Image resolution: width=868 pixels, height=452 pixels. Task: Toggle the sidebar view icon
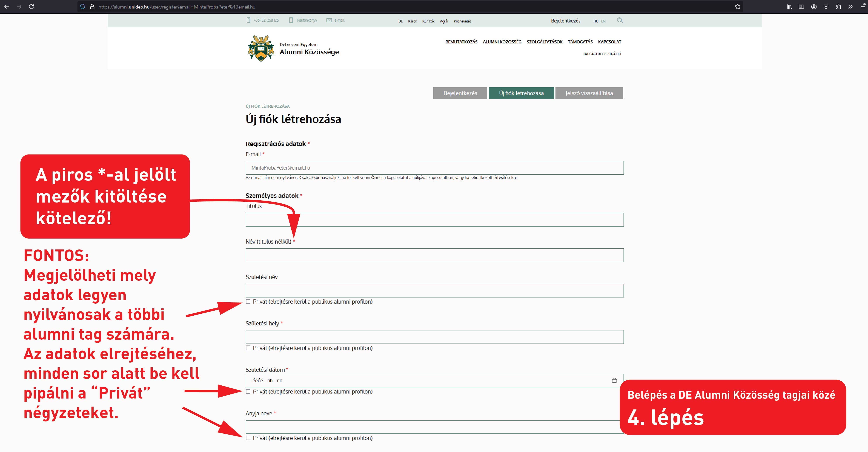tap(801, 6)
